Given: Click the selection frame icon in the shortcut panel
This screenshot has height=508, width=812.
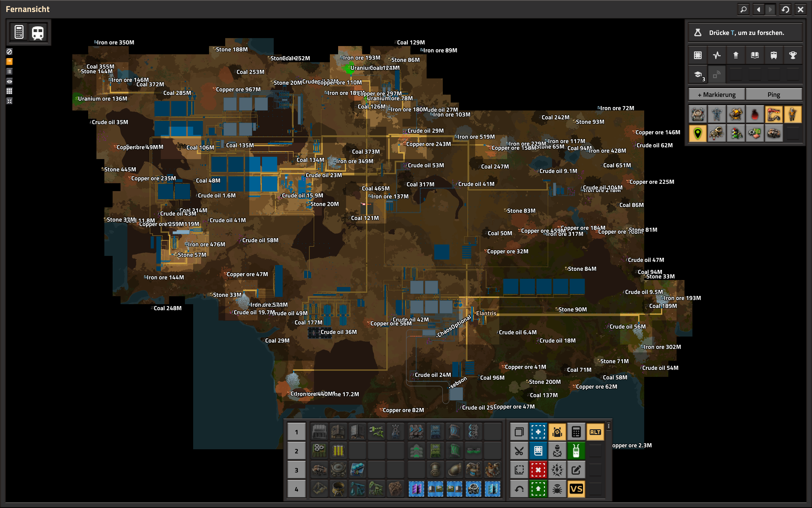Looking at the screenshot, I should 697,55.
